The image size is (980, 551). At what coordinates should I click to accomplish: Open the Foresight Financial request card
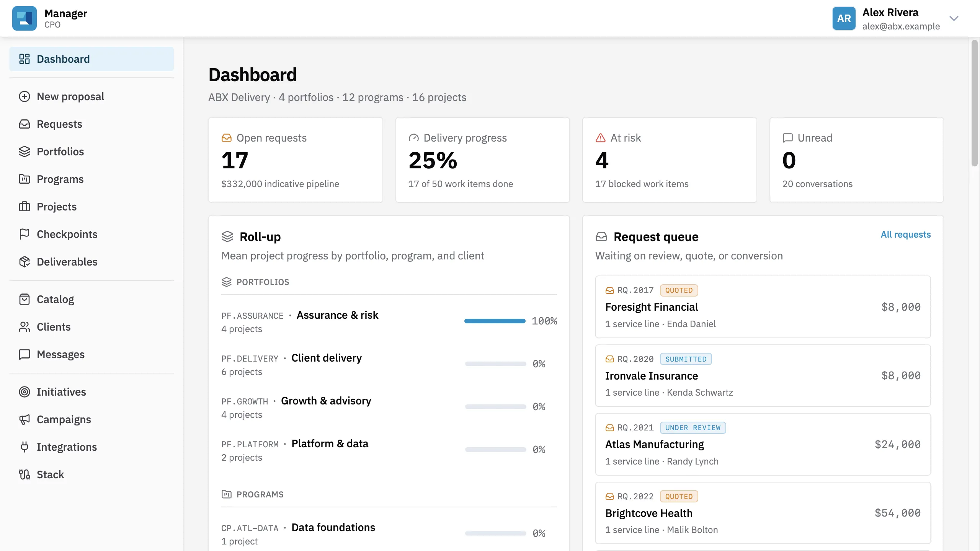click(x=763, y=307)
